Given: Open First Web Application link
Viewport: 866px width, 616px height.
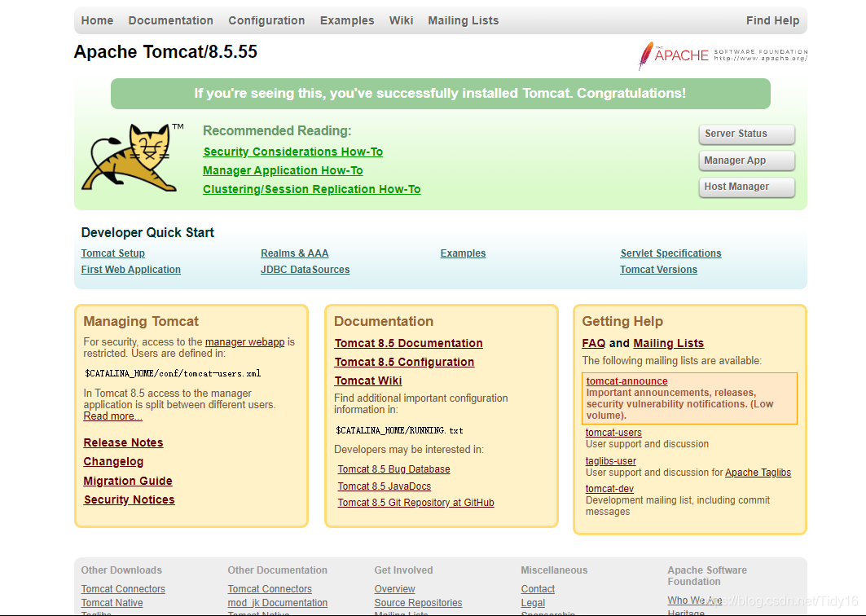Looking at the screenshot, I should coord(131,270).
